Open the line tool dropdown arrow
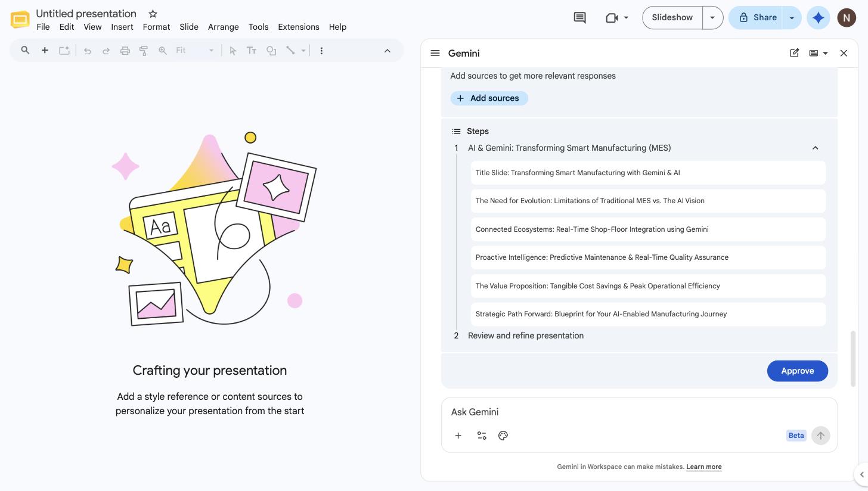The height and width of the screenshot is (491, 868). pos(303,51)
